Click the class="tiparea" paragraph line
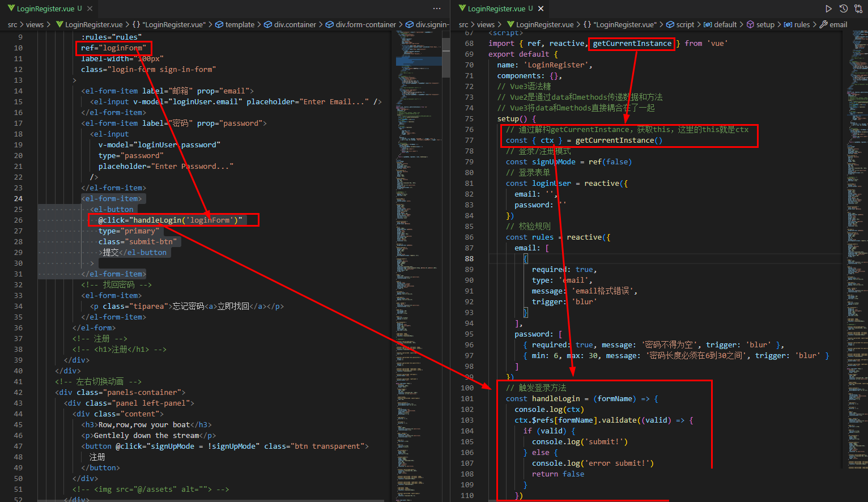This screenshot has height=502, width=868. click(x=187, y=306)
